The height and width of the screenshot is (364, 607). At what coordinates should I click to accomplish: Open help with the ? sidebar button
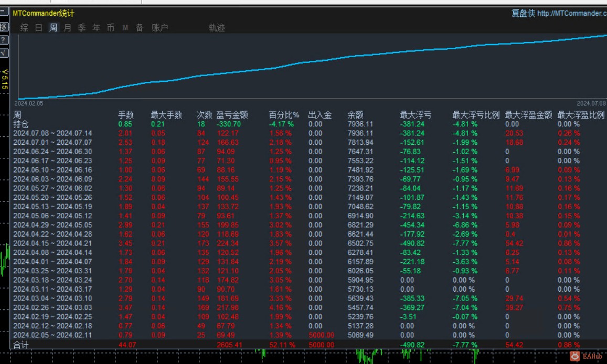[x=4, y=40]
